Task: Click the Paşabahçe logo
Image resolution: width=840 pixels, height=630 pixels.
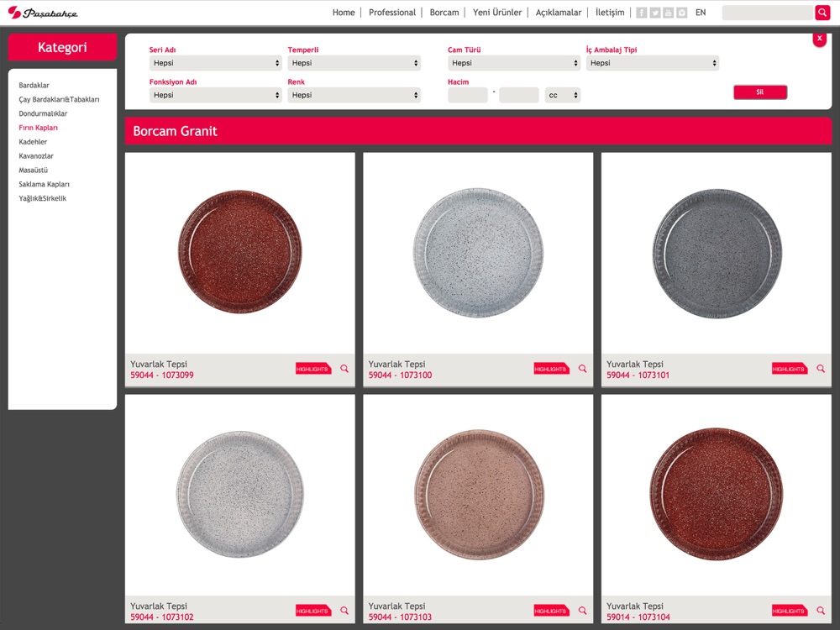Action: coord(43,13)
